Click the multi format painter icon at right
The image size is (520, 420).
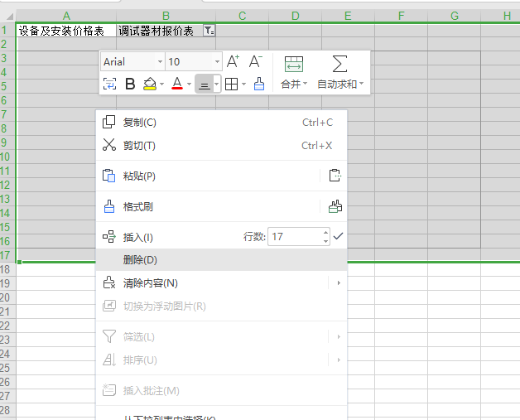click(335, 206)
